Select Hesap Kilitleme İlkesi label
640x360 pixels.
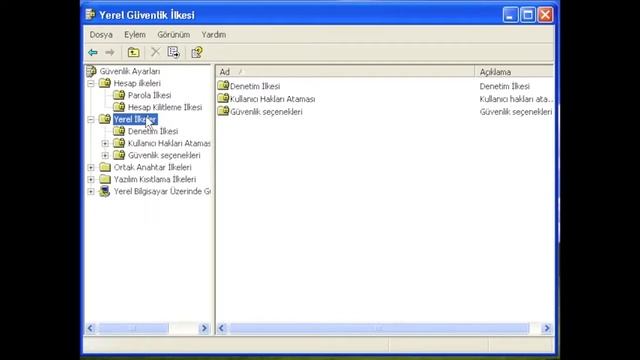click(x=165, y=107)
